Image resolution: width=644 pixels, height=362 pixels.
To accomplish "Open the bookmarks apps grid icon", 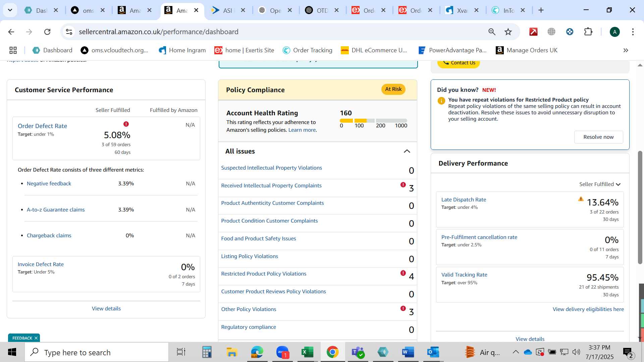I will (x=13, y=50).
